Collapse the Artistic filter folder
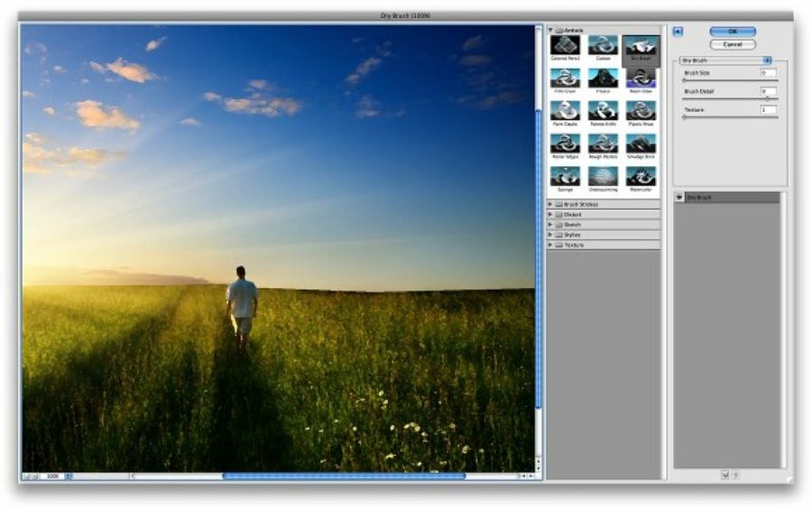The width and height of the screenshot is (812, 509). pos(551,30)
